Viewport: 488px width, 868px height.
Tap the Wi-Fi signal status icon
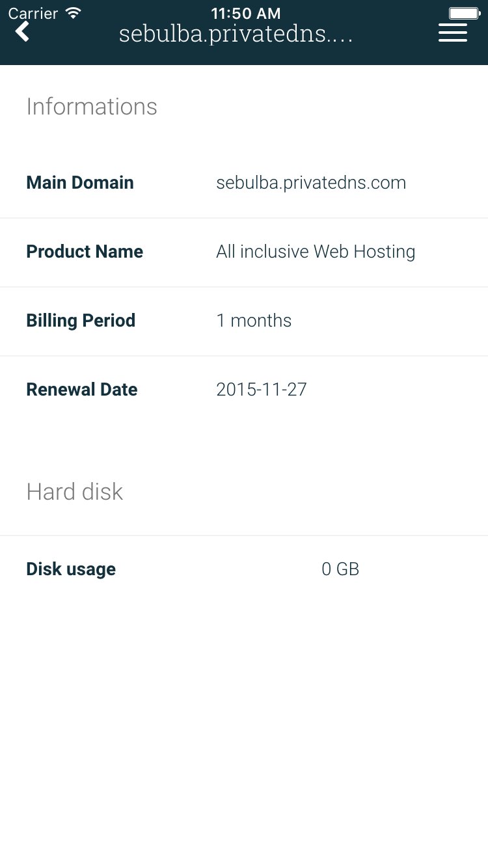coord(74,13)
